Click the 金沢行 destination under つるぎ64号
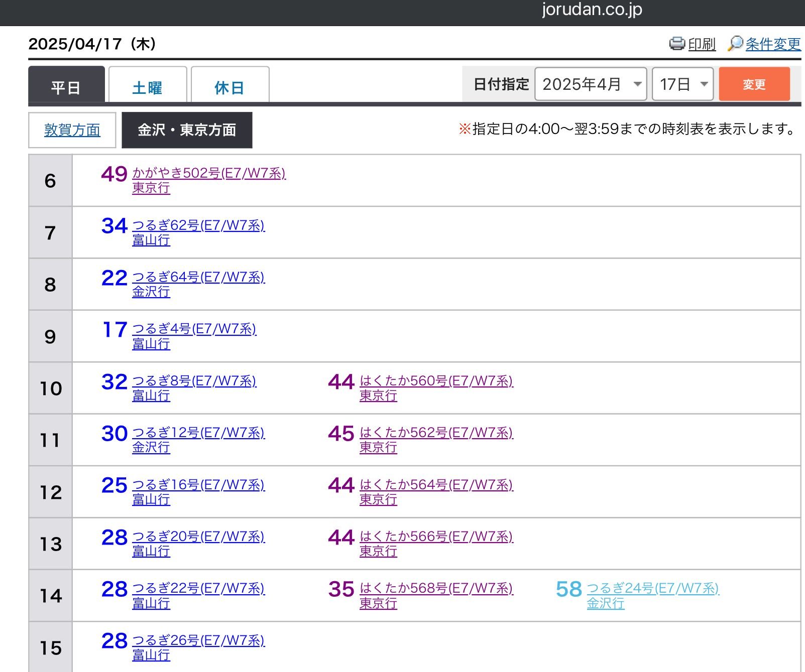805x672 pixels. pos(151,292)
